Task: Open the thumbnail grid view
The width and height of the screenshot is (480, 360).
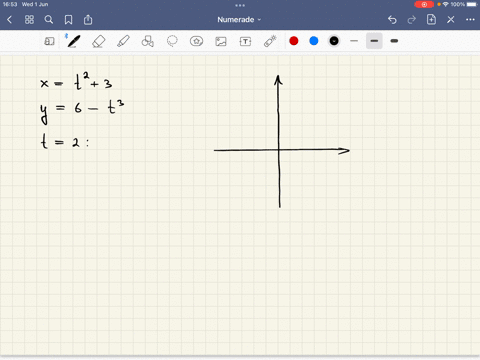Action: click(29, 20)
